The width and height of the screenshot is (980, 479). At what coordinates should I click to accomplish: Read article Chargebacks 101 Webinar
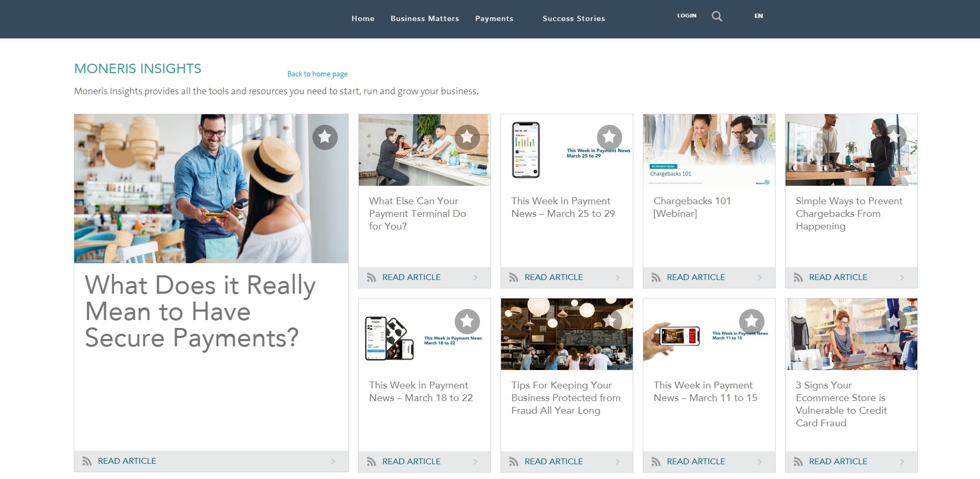coord(696,277)
